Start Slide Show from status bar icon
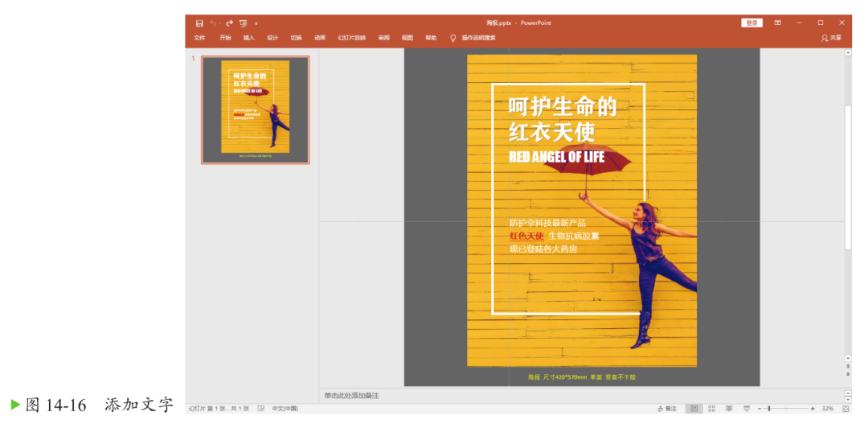 tap(746, 409)
